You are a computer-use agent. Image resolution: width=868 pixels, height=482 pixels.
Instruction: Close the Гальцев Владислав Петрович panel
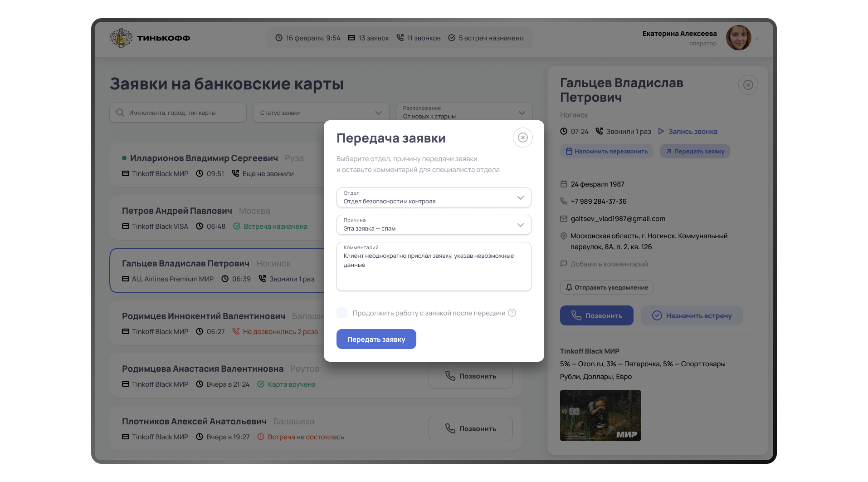coord(748,85)
